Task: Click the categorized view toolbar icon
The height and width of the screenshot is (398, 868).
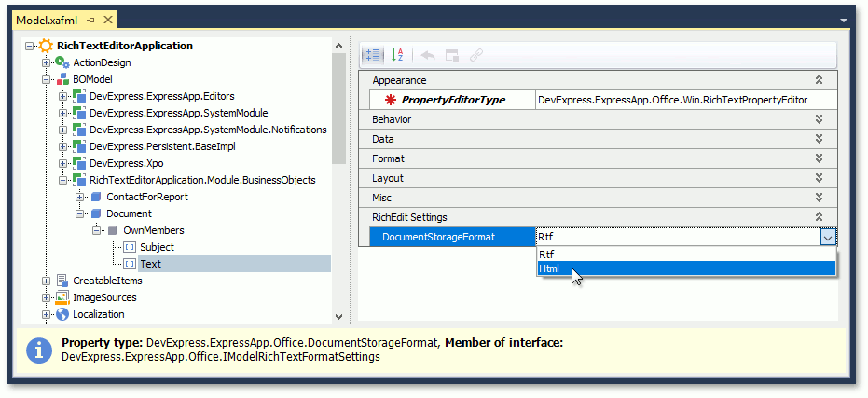Action: tap(373, 55)
